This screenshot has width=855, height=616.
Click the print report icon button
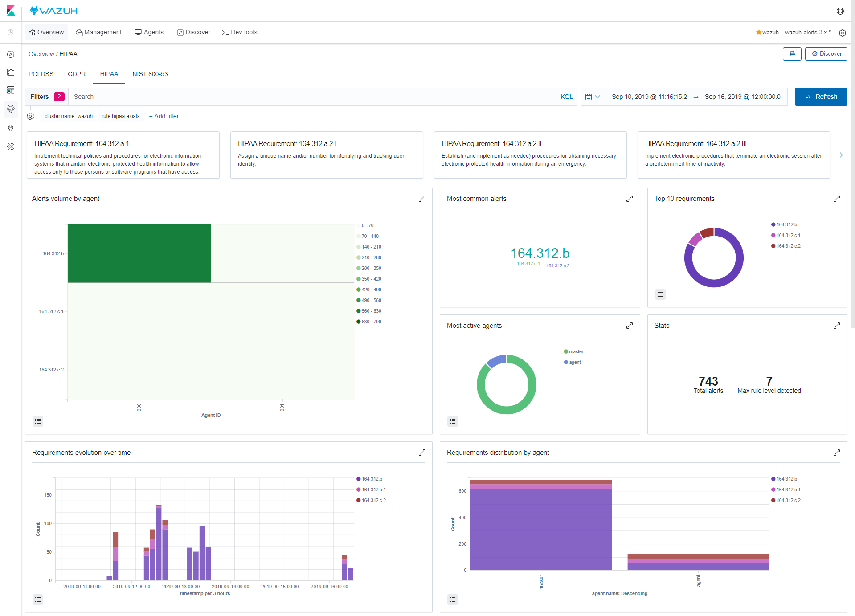[792, 54]
